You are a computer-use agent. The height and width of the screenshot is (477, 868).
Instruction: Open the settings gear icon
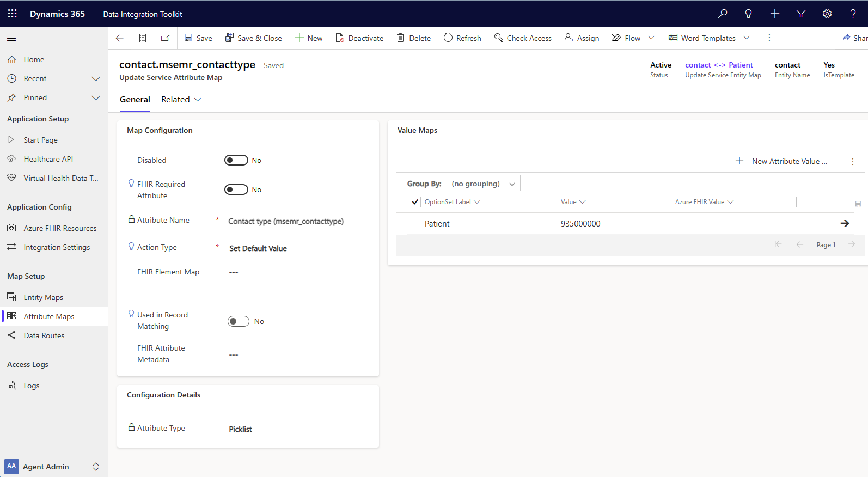827,14
